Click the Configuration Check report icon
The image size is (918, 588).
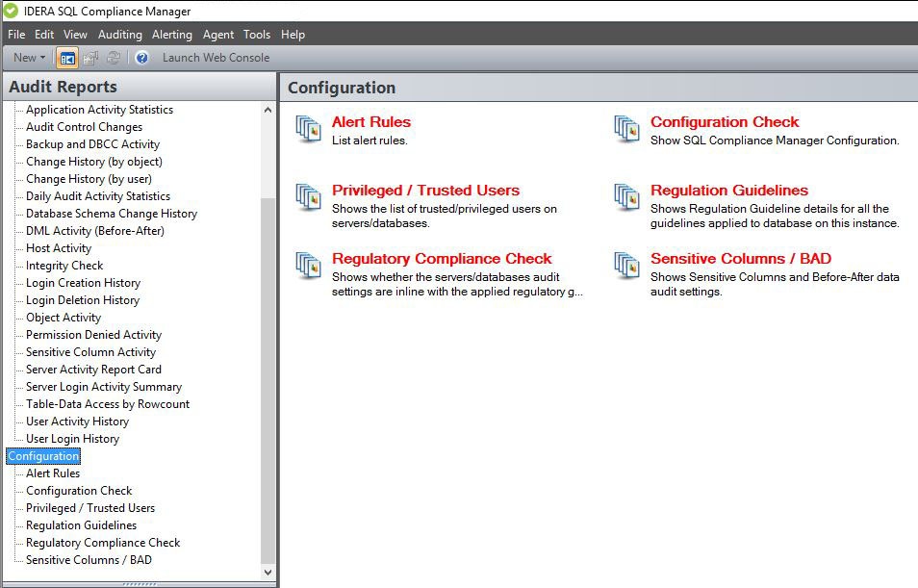pyautogui.click(x=627, y=129)
